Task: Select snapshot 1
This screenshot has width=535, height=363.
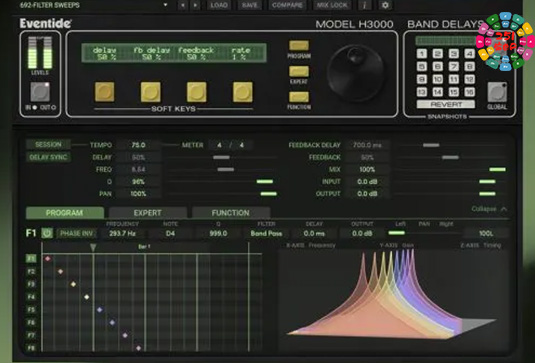Action: (x=422, y=54)
